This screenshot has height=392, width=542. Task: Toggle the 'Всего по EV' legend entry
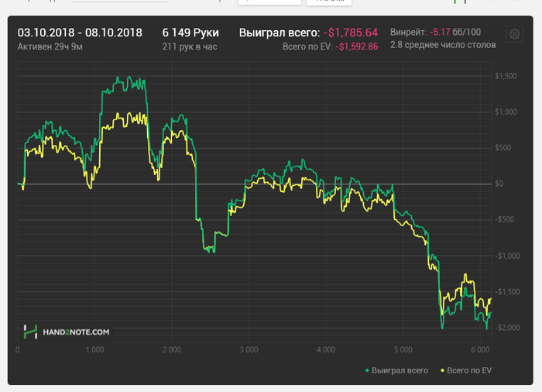click(465, 370)
